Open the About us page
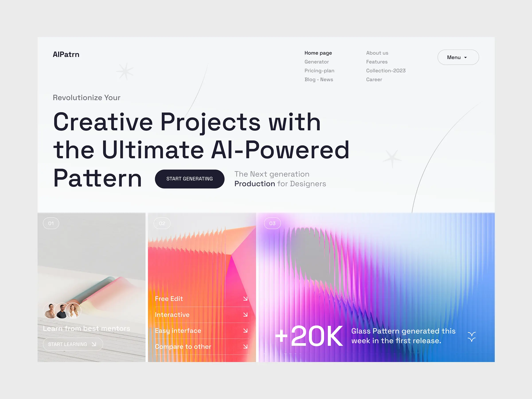532x399 pixels. (377, 52)
